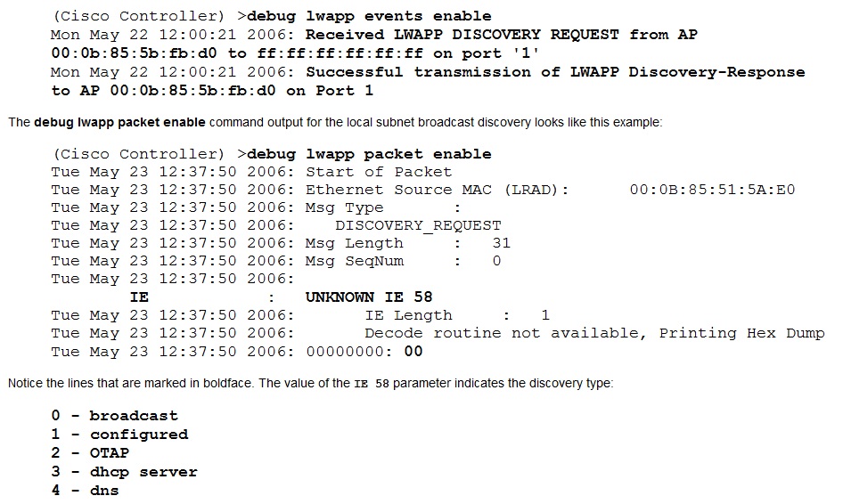
Task: Click the MAC address 00:0B:85:51:5A:E0
Action: (x=712, y=190)
